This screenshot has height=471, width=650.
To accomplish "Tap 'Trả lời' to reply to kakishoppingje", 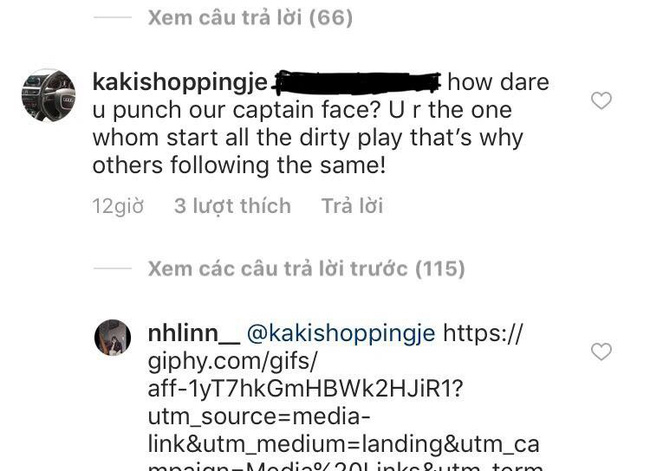I will (352, 206).
